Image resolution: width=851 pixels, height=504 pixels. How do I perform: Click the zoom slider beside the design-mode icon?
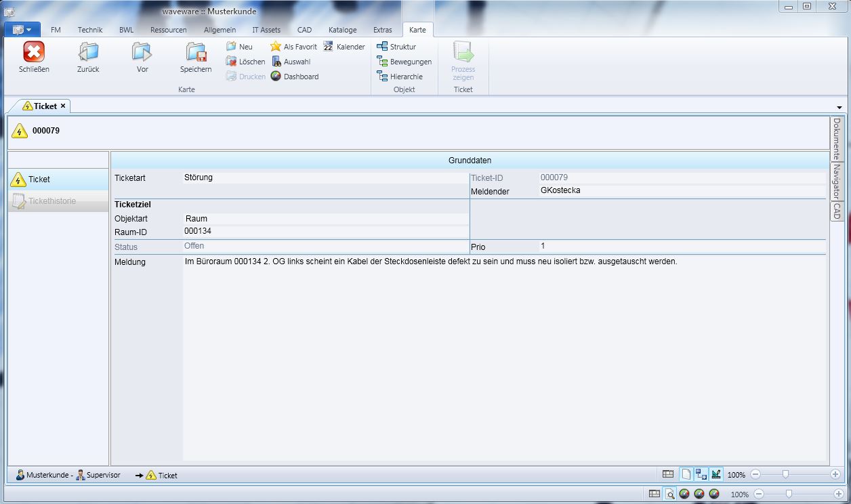(x=786, y=475)
